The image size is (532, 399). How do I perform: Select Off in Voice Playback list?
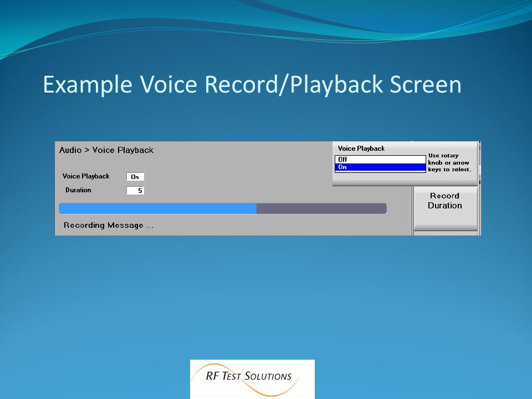click(x=380, y=160)
